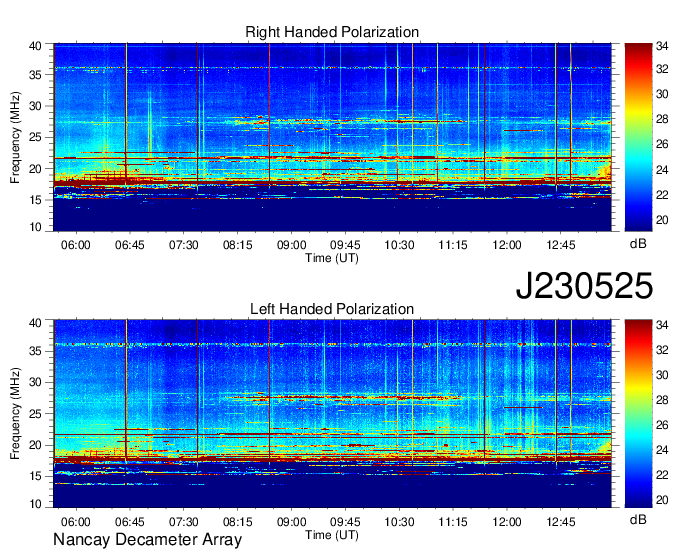Screen dimensions: 680x552
Task: Click the 07:30 time tick under Right Handed plot
Action: [183, 245]
